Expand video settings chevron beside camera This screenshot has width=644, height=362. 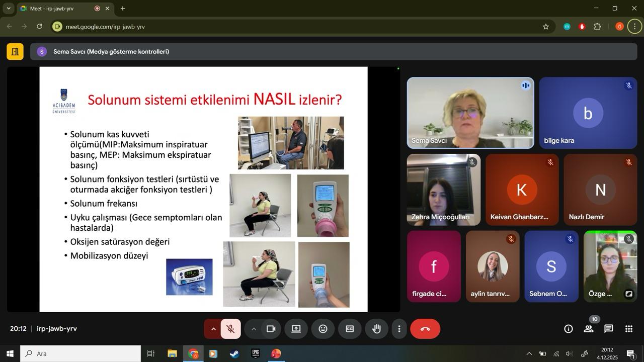click(254, 329)
